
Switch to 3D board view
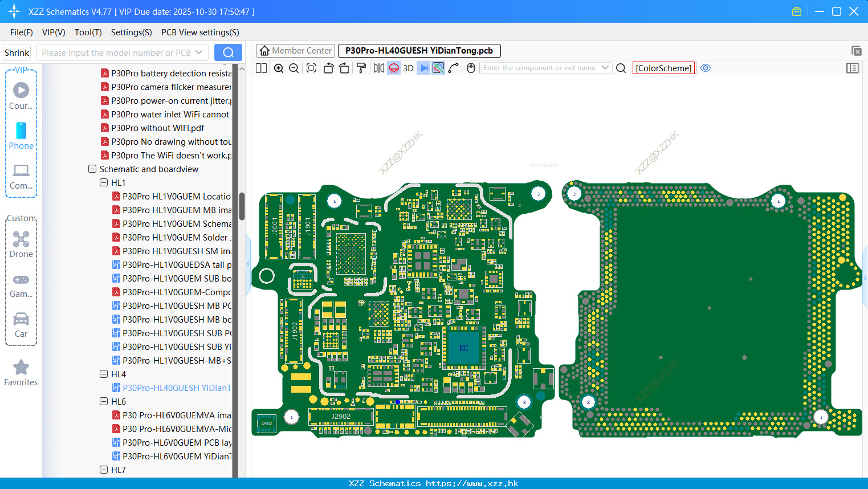tap(408, 68)
